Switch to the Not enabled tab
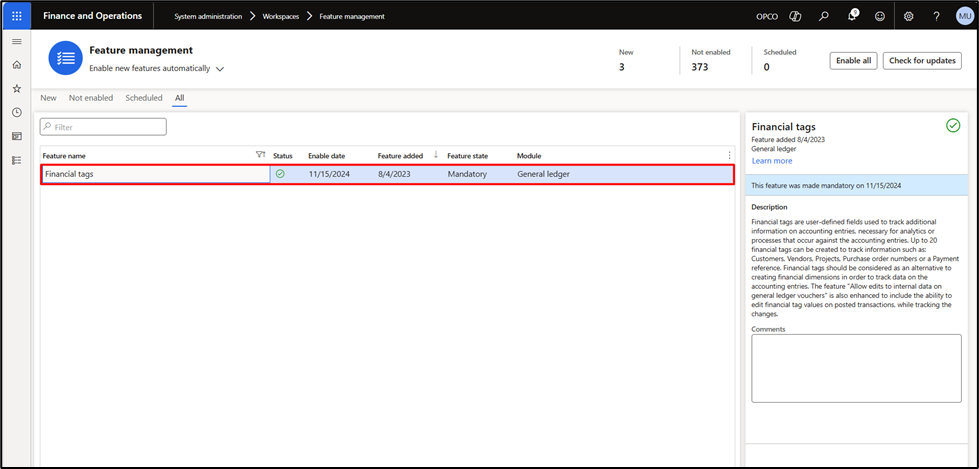Viewport: 979px width, 469px height. 91,98
